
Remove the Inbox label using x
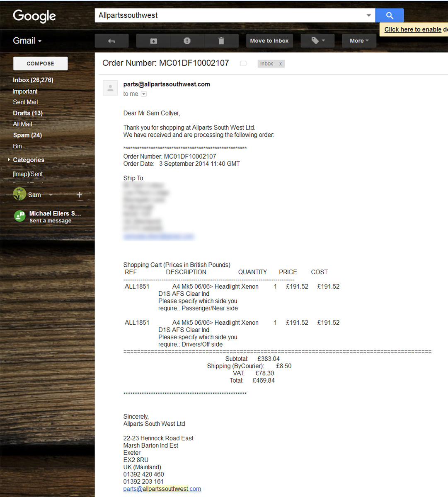[281, 64]
